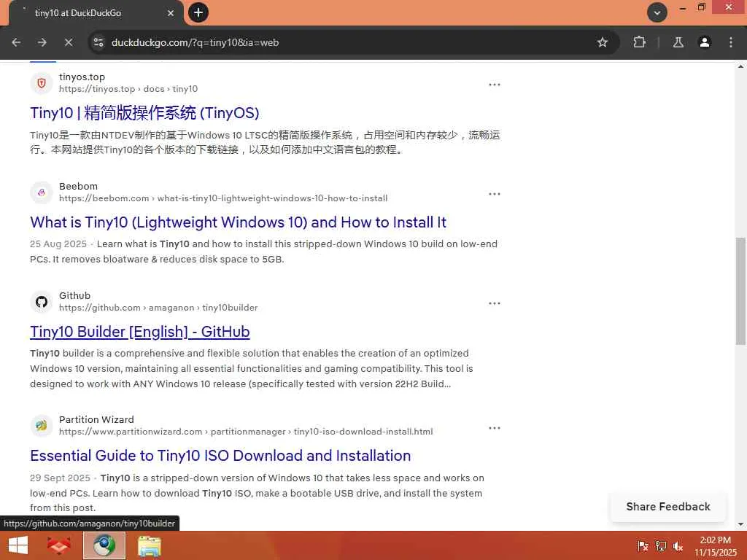The image size is (747, 560).
Task: Click the Share Feedback button
Action: click(668, 507)
